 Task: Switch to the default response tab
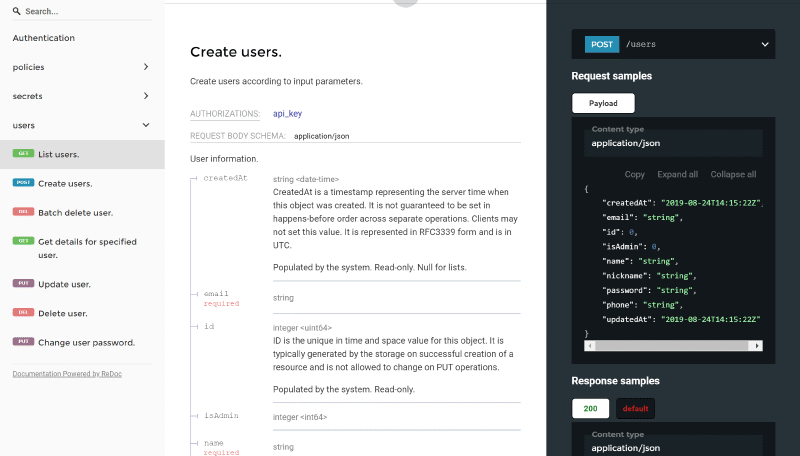coord(635,408)
